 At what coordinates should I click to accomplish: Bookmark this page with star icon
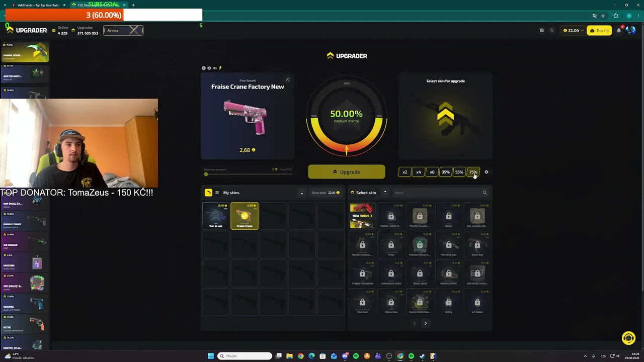click(603, 16)
